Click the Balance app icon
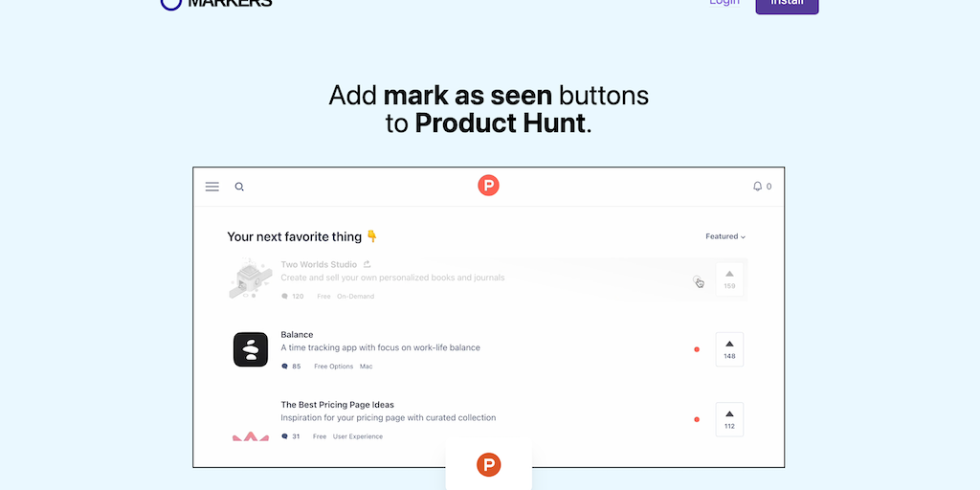The width and height of the screenshot is (980, 490). pos(251,349)
